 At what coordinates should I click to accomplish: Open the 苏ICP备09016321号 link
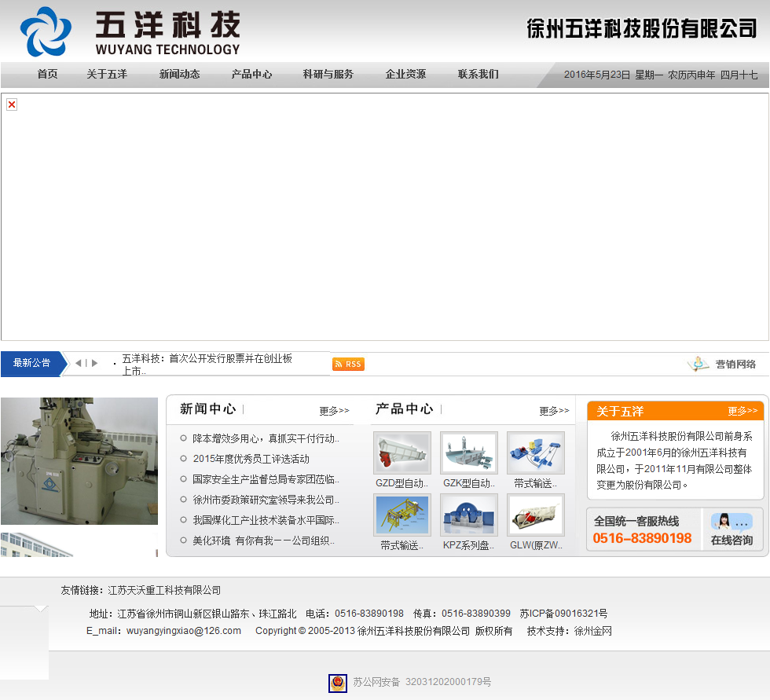(563, 614)
